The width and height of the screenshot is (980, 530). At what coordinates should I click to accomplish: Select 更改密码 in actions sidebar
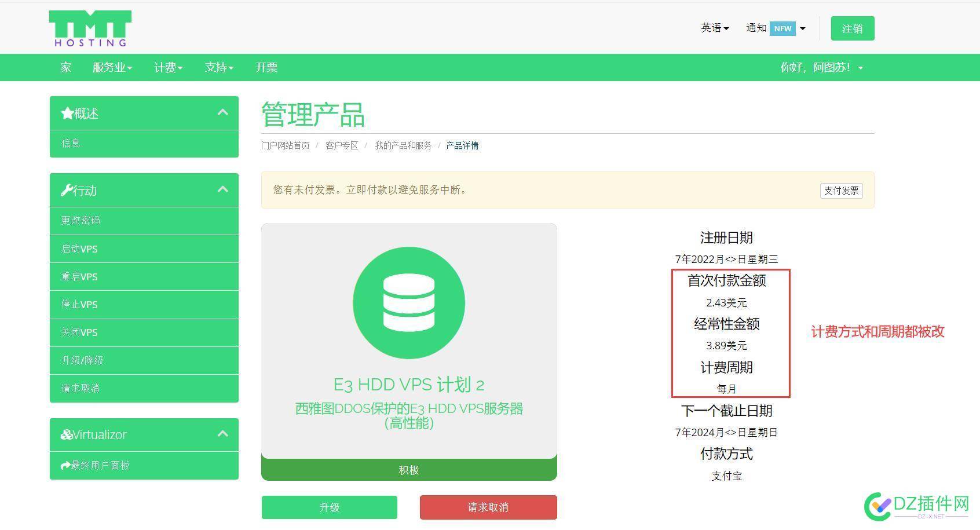pyautogui.click(x=144, y=221)
